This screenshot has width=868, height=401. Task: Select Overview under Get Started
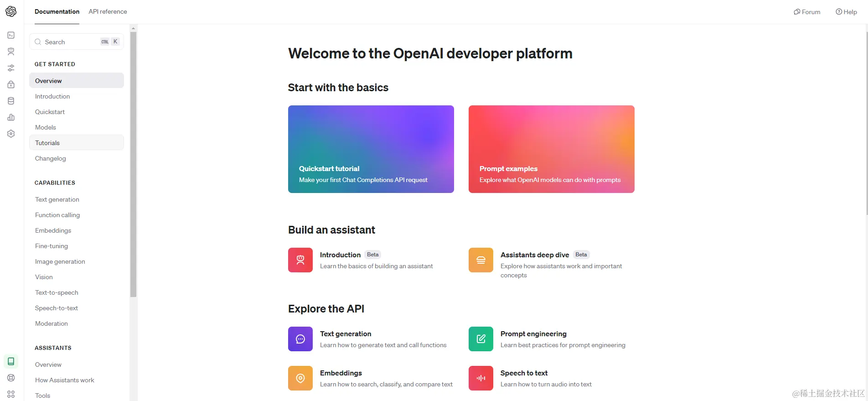click(x=77, y=81)
